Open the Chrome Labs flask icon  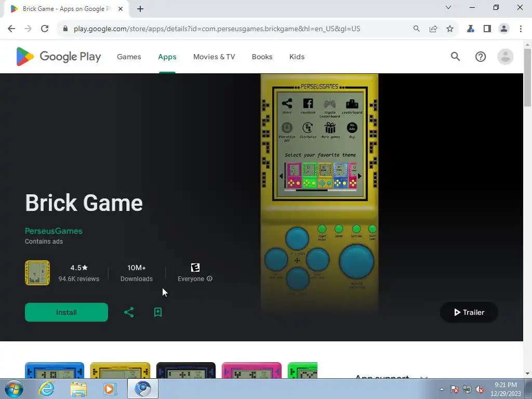coord(470,29)
